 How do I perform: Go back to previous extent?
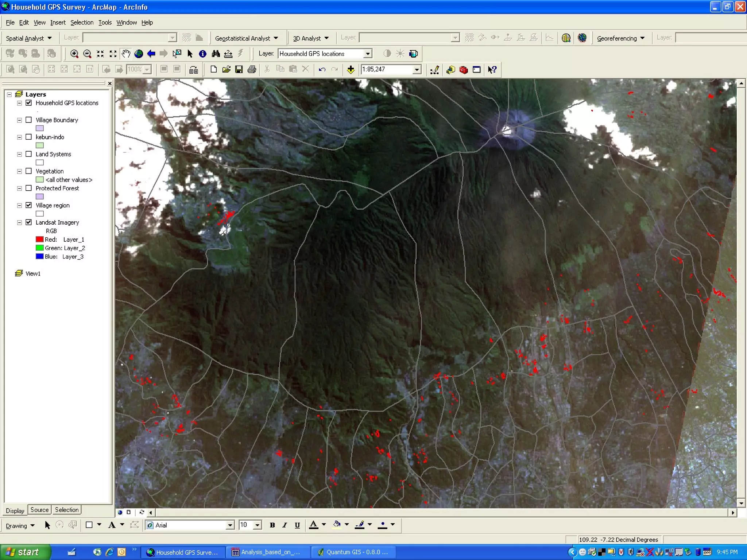pos(151,54)
